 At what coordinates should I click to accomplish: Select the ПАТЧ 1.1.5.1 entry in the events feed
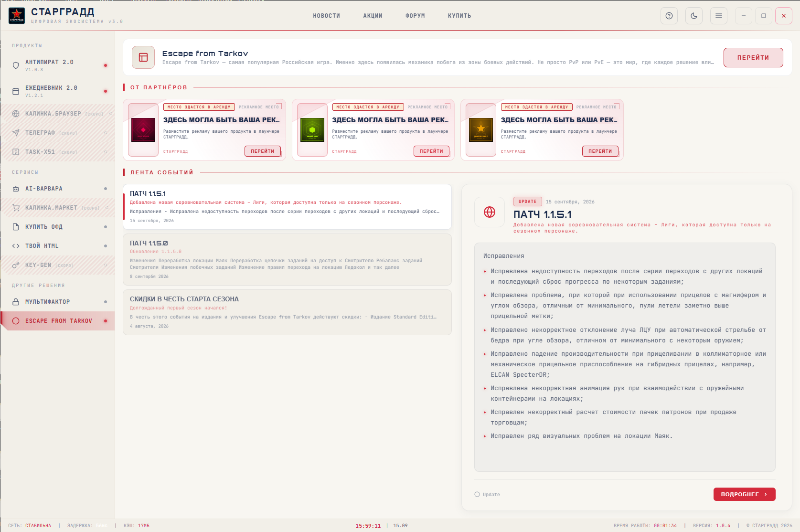(x=287, y=207)
